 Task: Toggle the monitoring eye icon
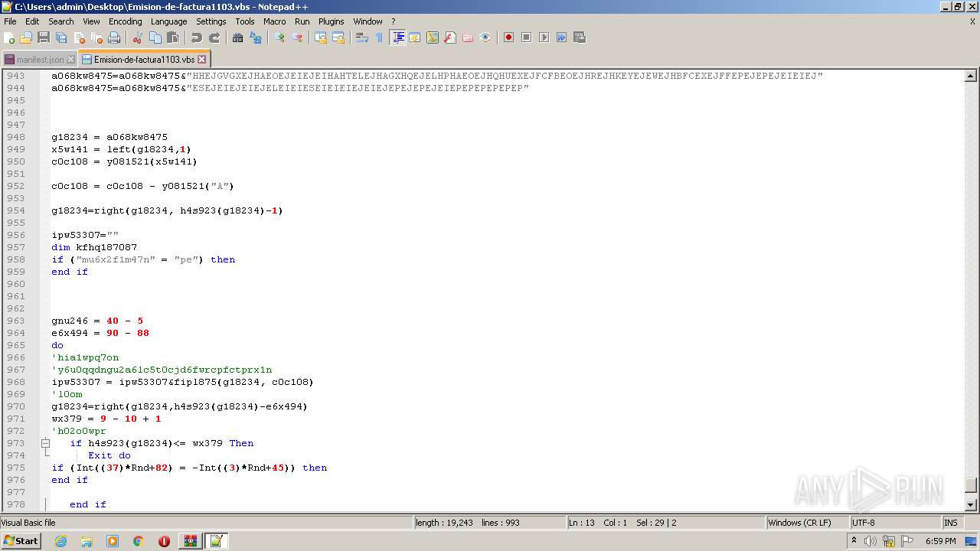pos(485,37)
